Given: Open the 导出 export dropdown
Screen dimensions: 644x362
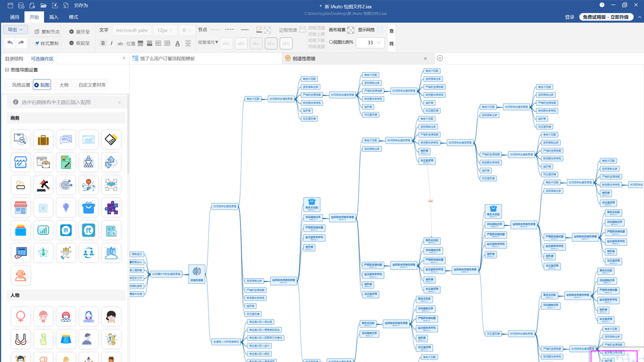Looking at the screenshot, I should point(15,30).
